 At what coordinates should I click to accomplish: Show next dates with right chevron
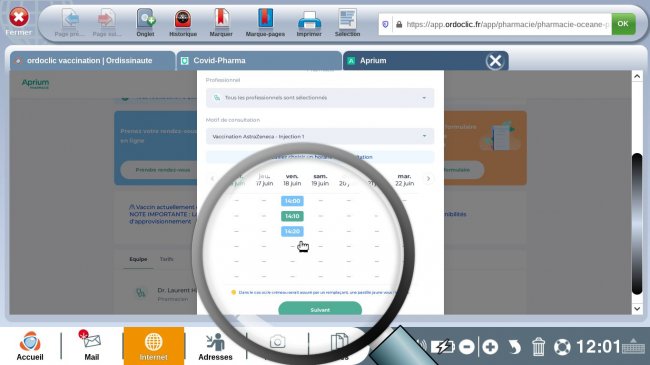click(x=428, y=179)
